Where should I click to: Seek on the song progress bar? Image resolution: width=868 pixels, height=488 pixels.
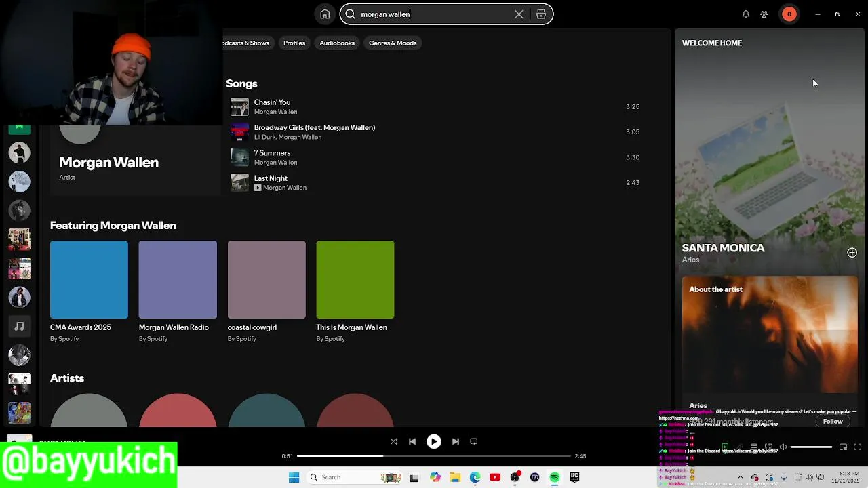point(434,456)
